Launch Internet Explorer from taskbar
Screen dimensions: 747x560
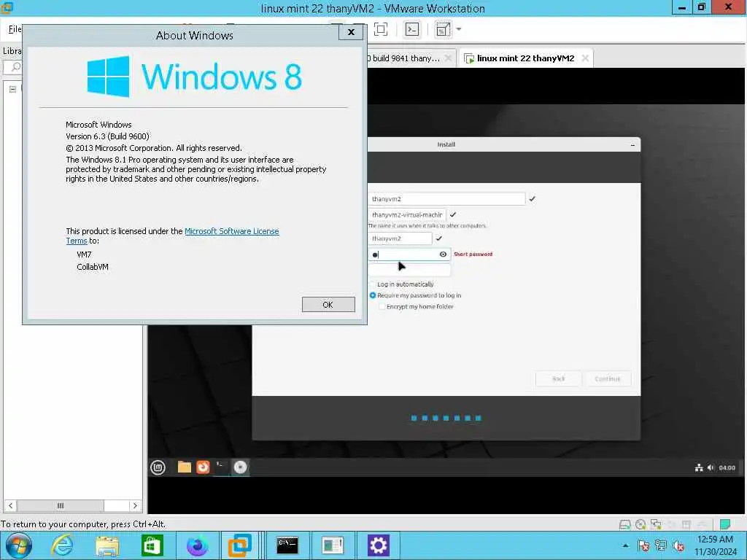click(63, 545)
